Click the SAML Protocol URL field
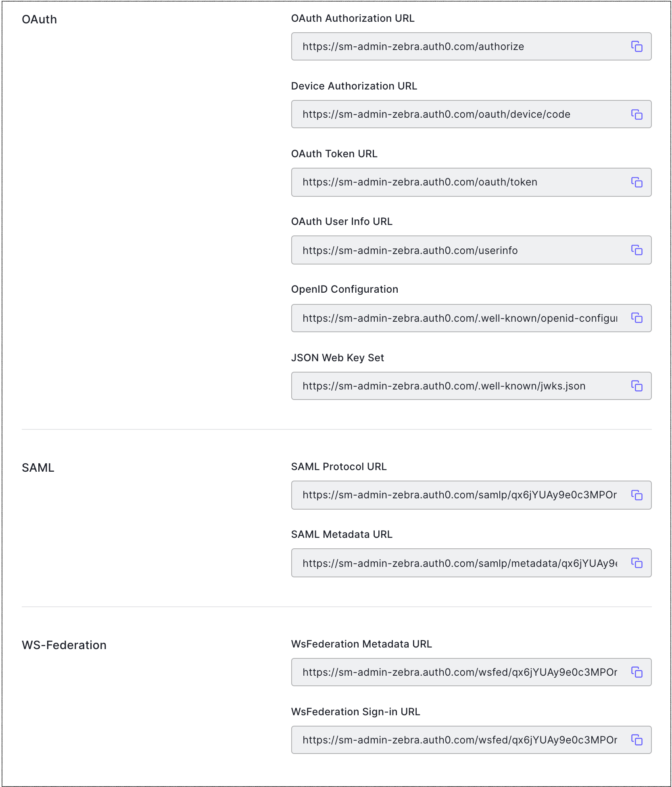The width and height of the screenshot is (672, 787). pyautogui.click(x=460, y=495)
